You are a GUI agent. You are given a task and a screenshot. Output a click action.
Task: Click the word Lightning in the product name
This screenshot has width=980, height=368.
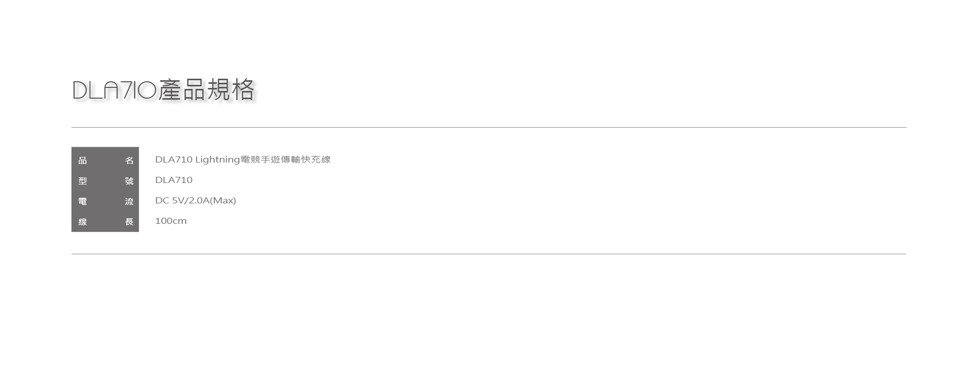tap(217, 159)
